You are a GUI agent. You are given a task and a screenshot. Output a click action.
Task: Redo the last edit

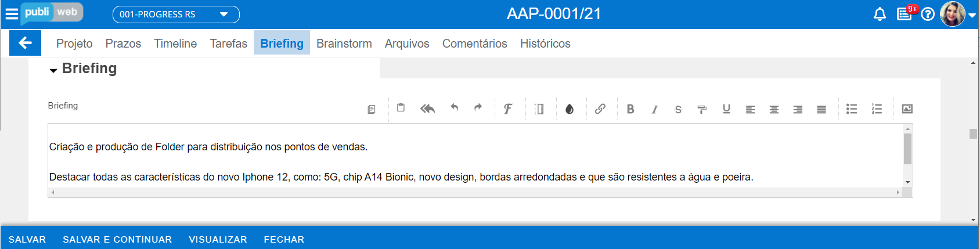(478, 107)
